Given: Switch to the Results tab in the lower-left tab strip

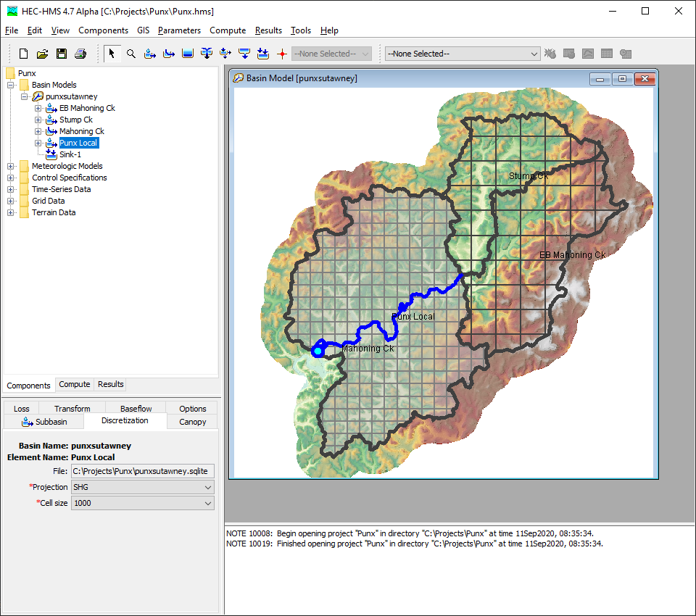Looking at the screenshot, I should pos(110,384).
